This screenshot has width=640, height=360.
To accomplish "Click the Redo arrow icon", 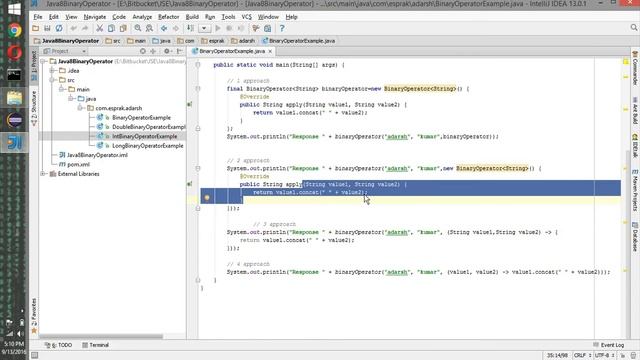I will (85, 29).
